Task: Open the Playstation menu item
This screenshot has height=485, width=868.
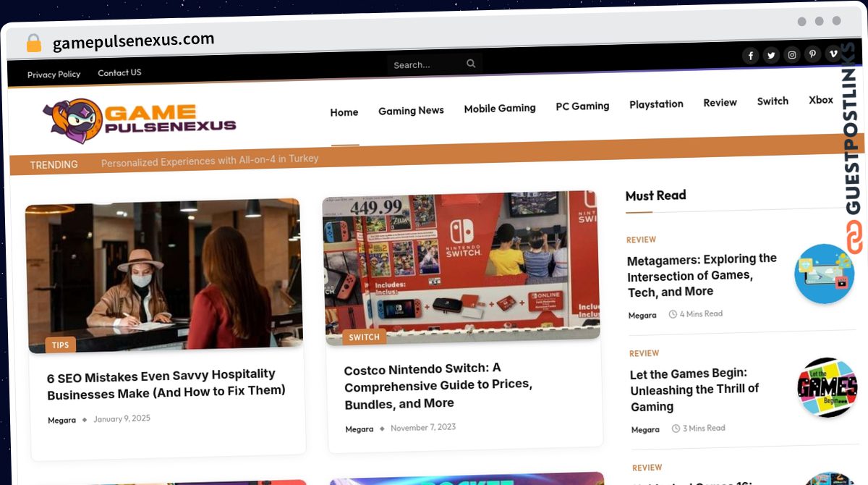Action: [656, 104]
